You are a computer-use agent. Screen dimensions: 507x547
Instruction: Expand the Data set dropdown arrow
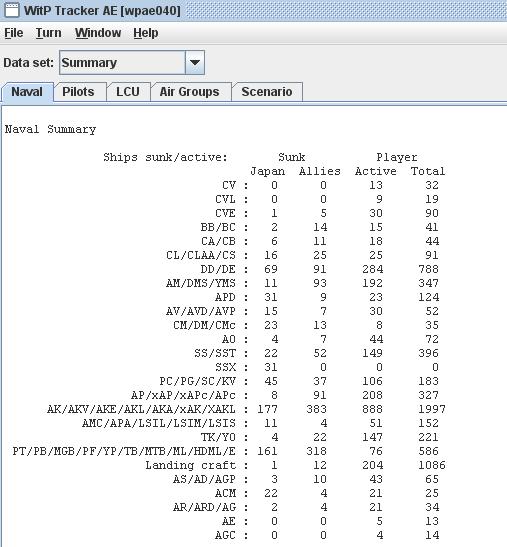(195, 62)
